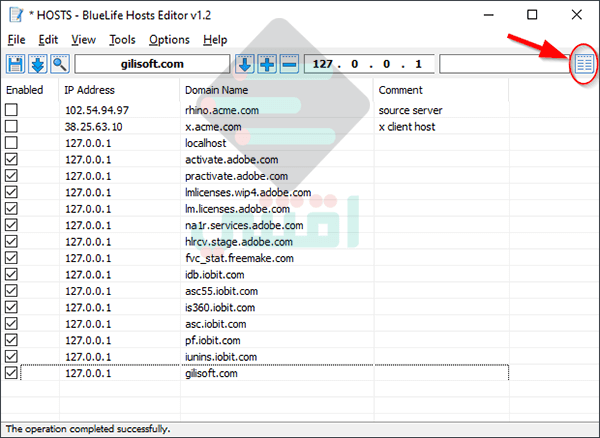Uncheck the is360.iobit.com entry
This screenshot has height=438, width=600.
point(11,307)
